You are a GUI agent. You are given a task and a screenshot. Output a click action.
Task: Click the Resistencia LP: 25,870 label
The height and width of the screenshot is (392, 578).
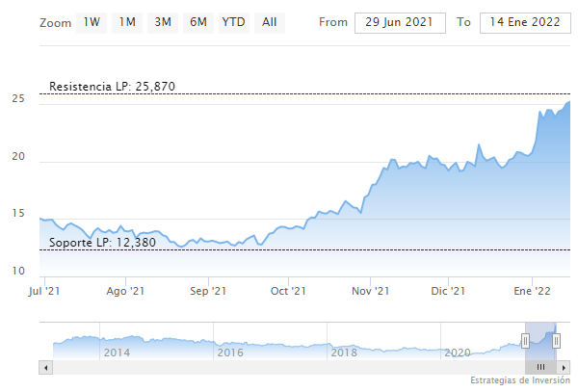click(112, 87)
